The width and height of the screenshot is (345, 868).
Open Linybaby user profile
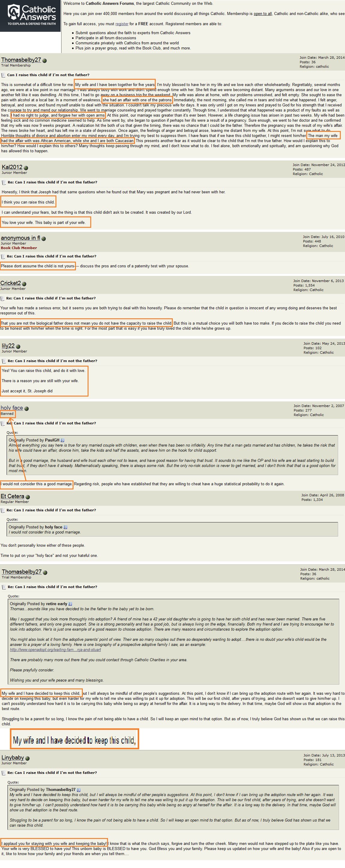pyautogui.click(x=13, y=757)
